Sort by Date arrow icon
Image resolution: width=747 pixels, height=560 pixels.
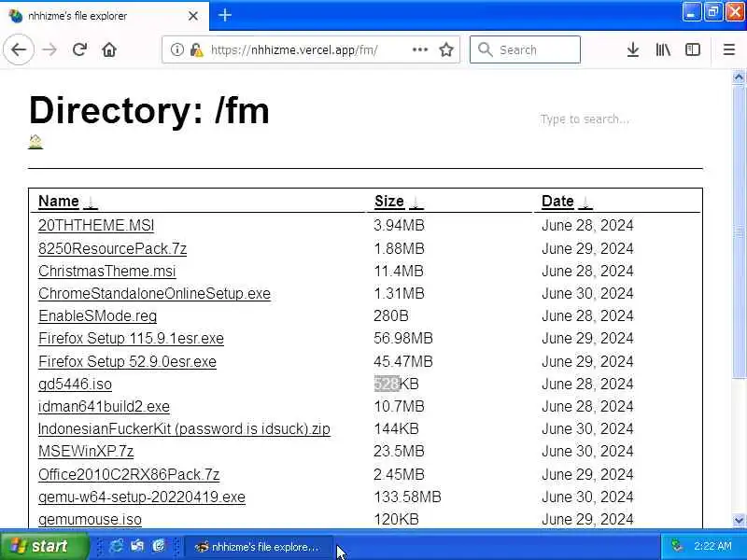click(585, 202)
